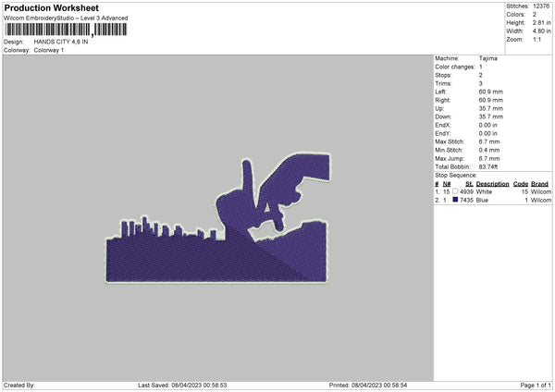
Task: Select the 'Production Worksheet' title
Action: 51,7
